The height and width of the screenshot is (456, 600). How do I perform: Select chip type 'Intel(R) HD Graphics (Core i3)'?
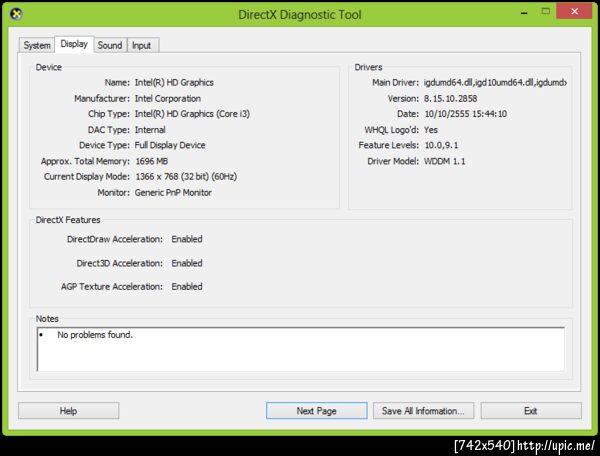(192, 114)
